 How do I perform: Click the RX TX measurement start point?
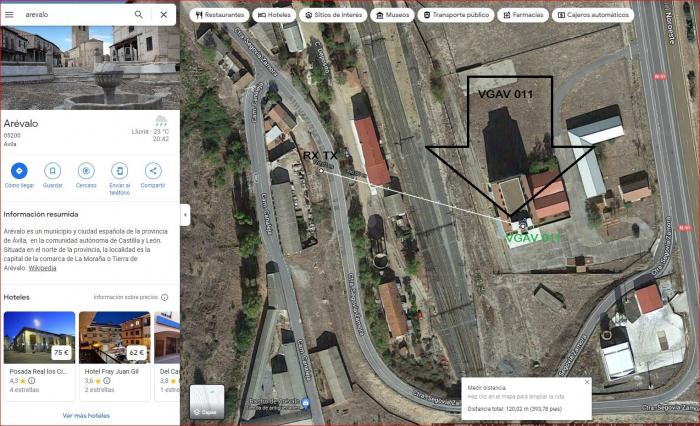point(321,171)
